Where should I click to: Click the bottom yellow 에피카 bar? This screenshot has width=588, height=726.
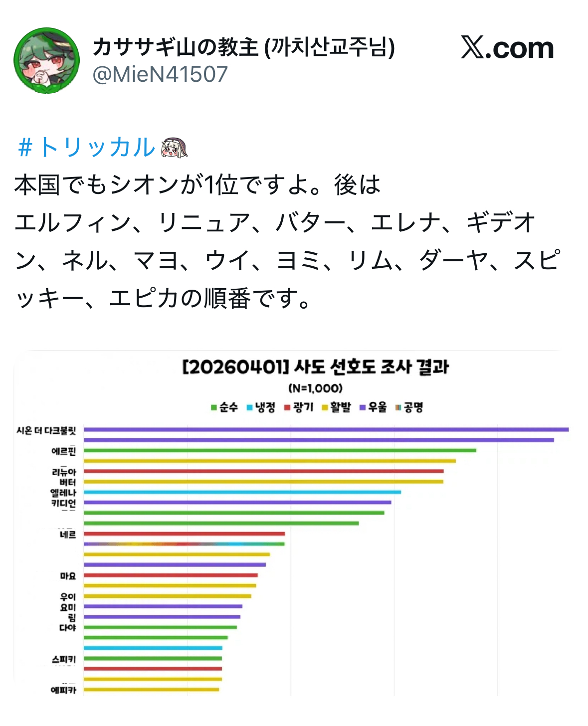click(x=151, y=690)
